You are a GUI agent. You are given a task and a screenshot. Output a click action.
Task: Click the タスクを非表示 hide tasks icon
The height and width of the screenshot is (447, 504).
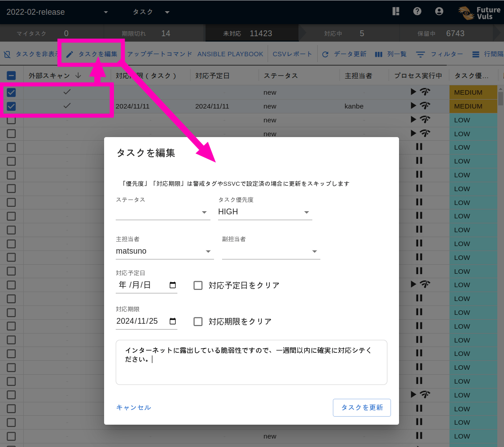(6, 54)
